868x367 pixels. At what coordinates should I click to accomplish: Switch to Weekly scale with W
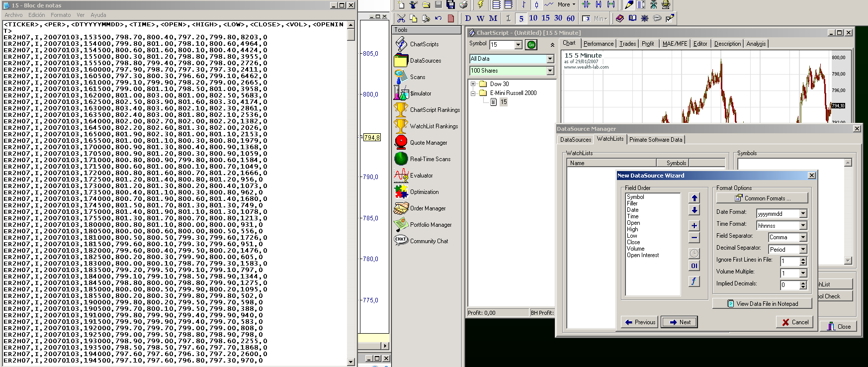pos(480,18)
